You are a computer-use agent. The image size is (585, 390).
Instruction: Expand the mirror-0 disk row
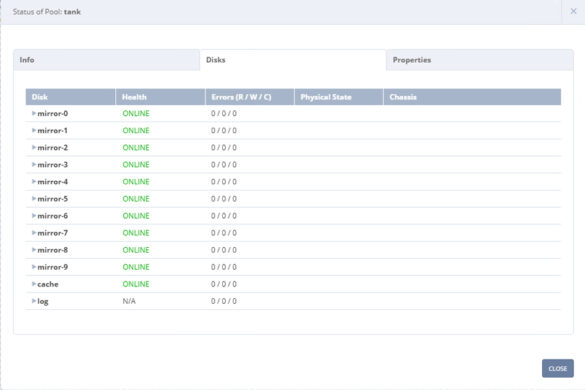(x=34, y=113)
